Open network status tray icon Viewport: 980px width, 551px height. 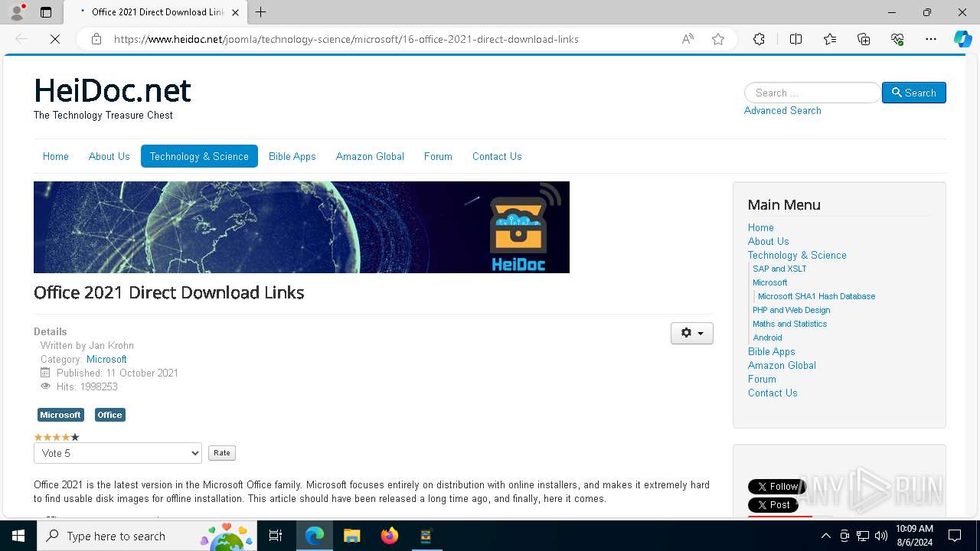(863, 536)
